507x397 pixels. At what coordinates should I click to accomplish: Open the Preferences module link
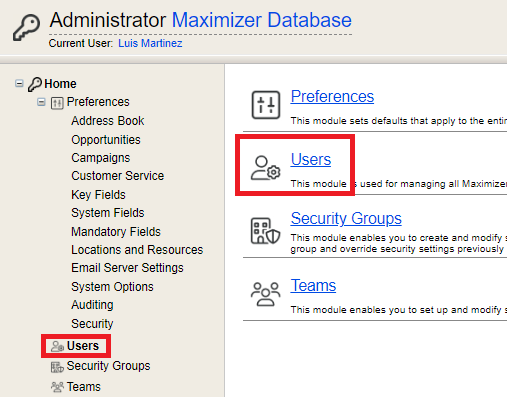click(x=332, y=96)
